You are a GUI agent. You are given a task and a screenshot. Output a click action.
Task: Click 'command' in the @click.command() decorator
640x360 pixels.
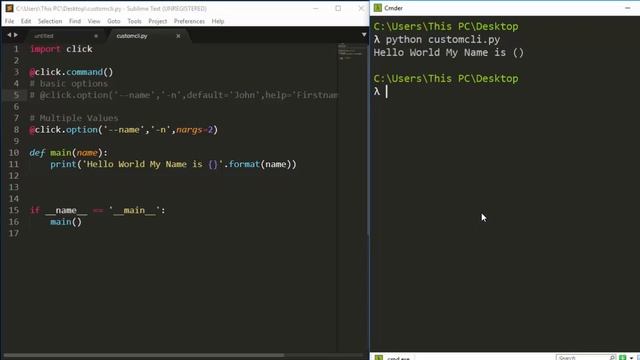click(84, 72)
